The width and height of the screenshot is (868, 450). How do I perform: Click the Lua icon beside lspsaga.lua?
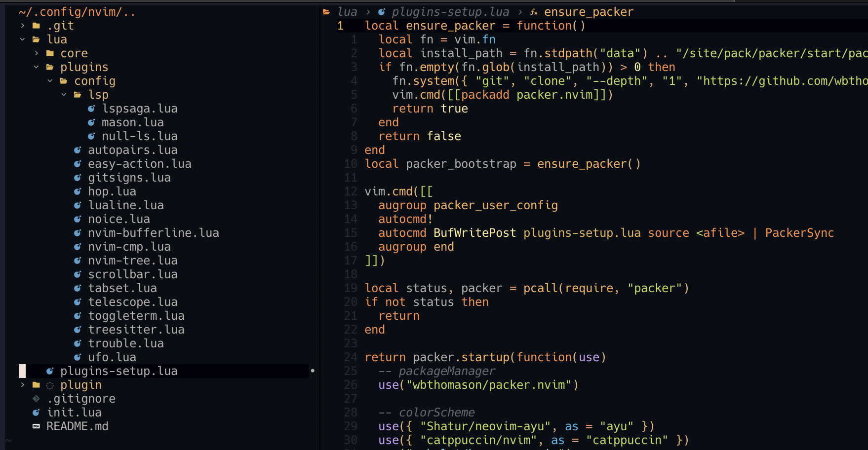91,109
